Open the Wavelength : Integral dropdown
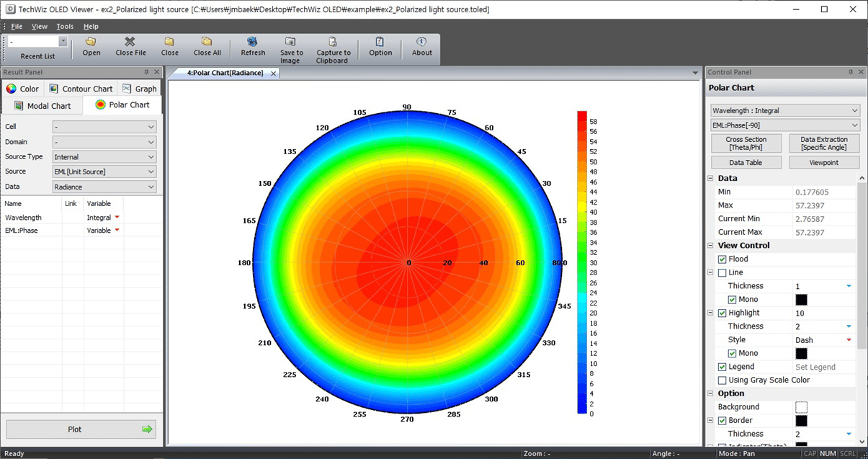Screen dimensions: 868x459 [x=785, y=110]
